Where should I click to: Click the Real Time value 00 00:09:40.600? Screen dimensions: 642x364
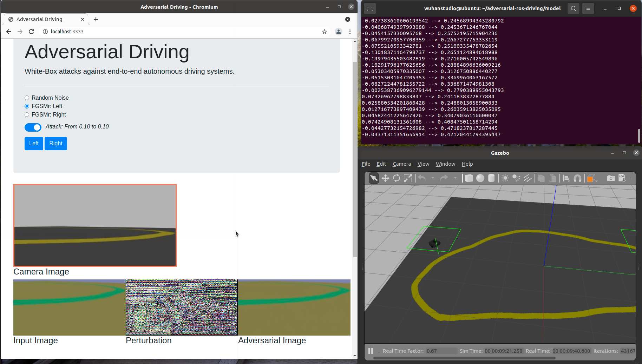tap(571, 351)
